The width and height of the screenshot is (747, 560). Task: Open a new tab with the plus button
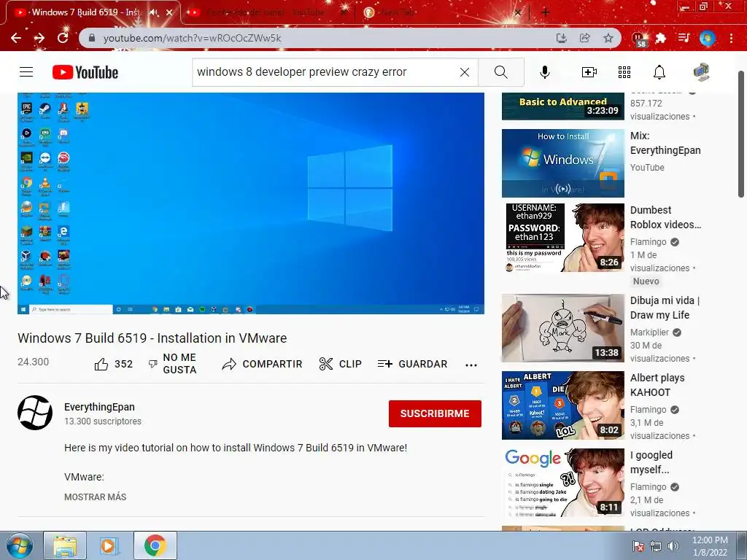click(x=546, y=12)
